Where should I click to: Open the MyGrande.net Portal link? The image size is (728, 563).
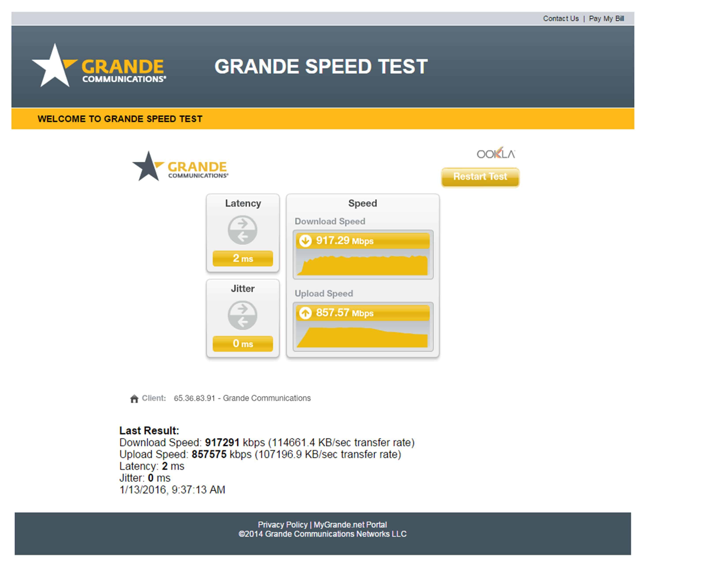click(x=350, y=525)
